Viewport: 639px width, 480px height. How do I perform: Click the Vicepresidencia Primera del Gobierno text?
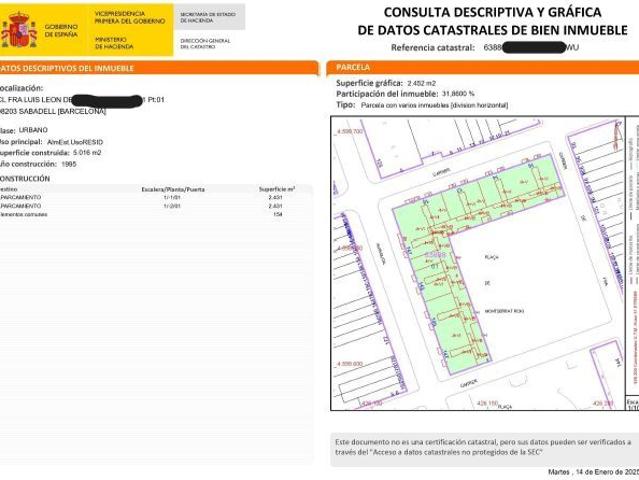click(130, 17)
